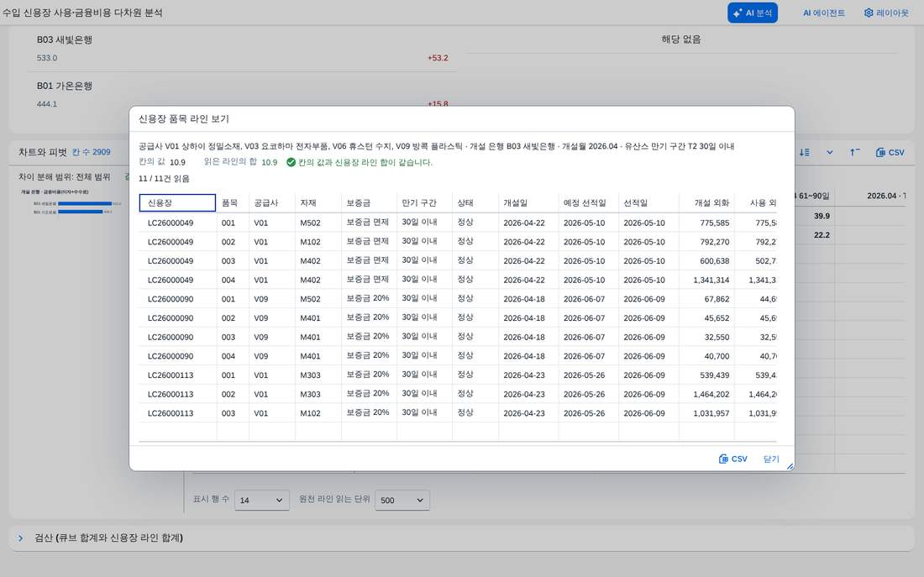Click M102 in the LC26000113 row
This screenshot has width=924, height=577.
[318, 413]
